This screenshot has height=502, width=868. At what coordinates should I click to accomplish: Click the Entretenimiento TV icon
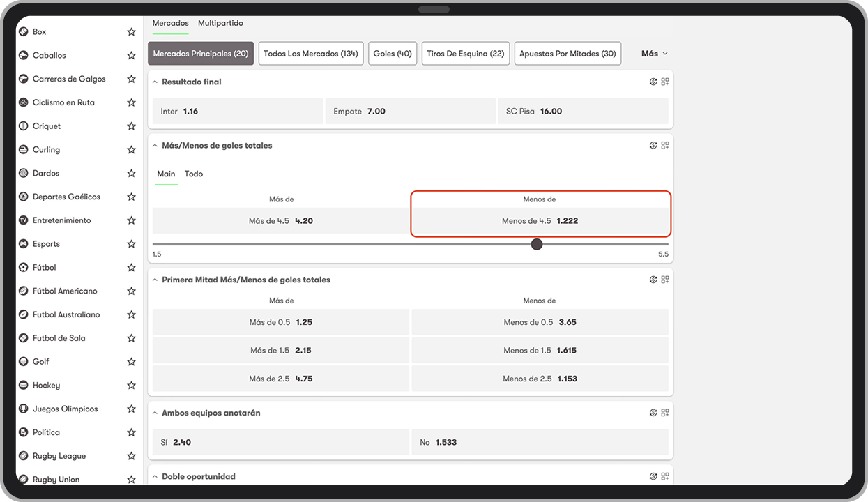[23, 220]
